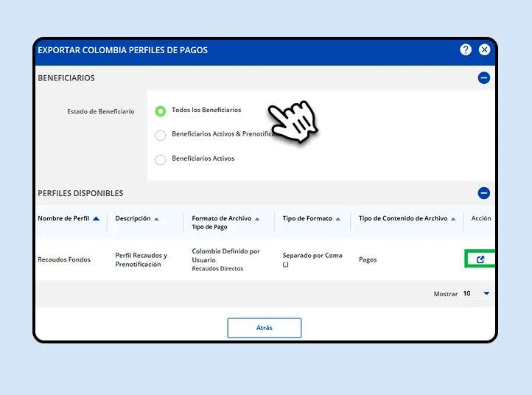
Task: Close the Exportar Colombia Perfiles dialog
Action: pos(485,50)
